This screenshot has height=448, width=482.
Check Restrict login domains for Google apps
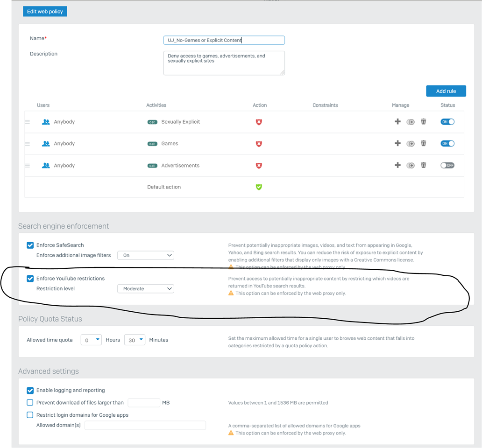30,415
